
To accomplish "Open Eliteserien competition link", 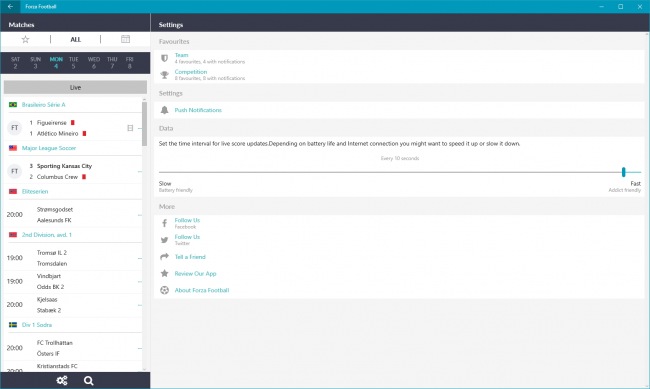I will 35,192.
